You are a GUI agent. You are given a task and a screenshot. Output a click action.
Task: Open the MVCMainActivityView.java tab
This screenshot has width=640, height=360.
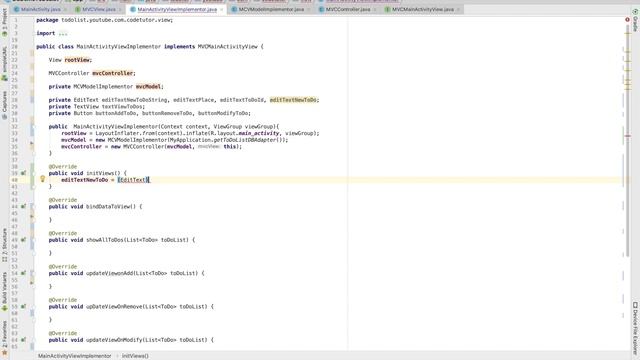[423, 9]
